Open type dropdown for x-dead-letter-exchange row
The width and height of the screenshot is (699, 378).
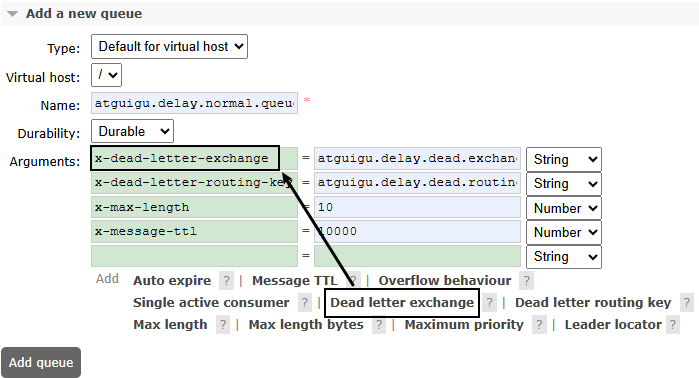564,159
